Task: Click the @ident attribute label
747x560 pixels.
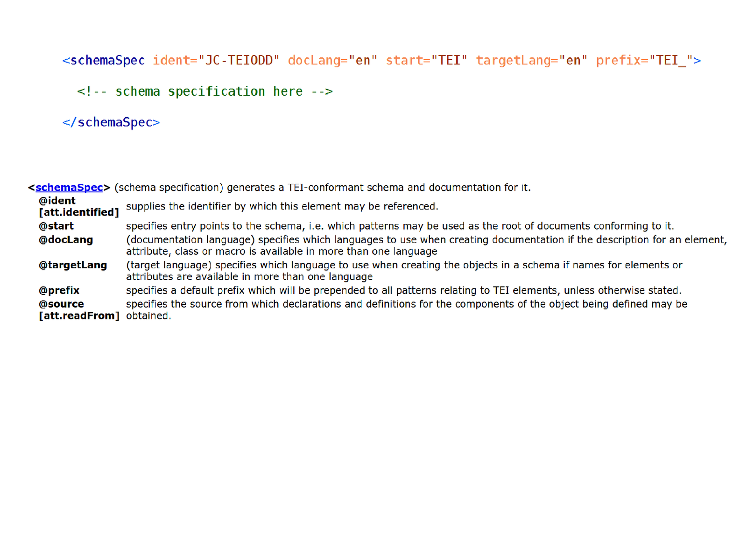Action: (57, 201)
